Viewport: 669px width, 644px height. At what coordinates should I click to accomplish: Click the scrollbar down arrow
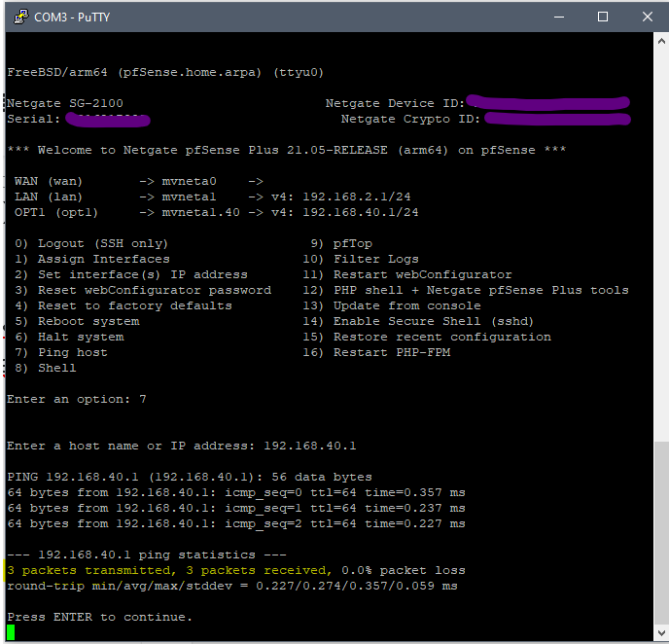660,634
